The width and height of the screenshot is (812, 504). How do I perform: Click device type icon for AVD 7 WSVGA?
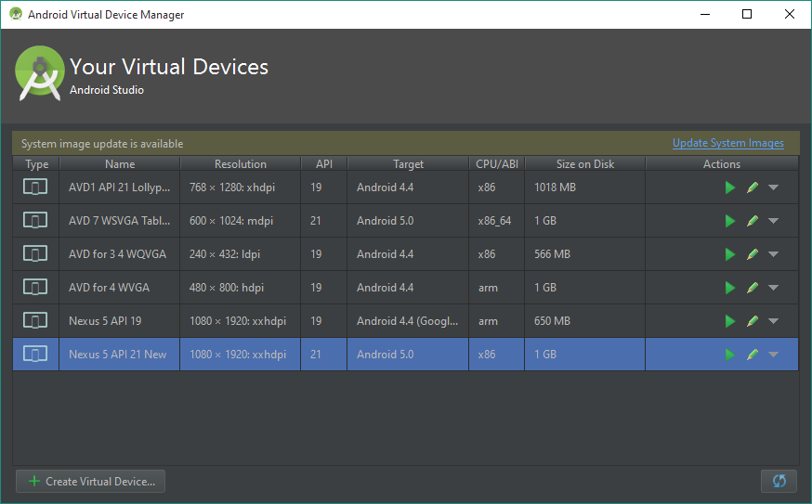tap(35, 220)
